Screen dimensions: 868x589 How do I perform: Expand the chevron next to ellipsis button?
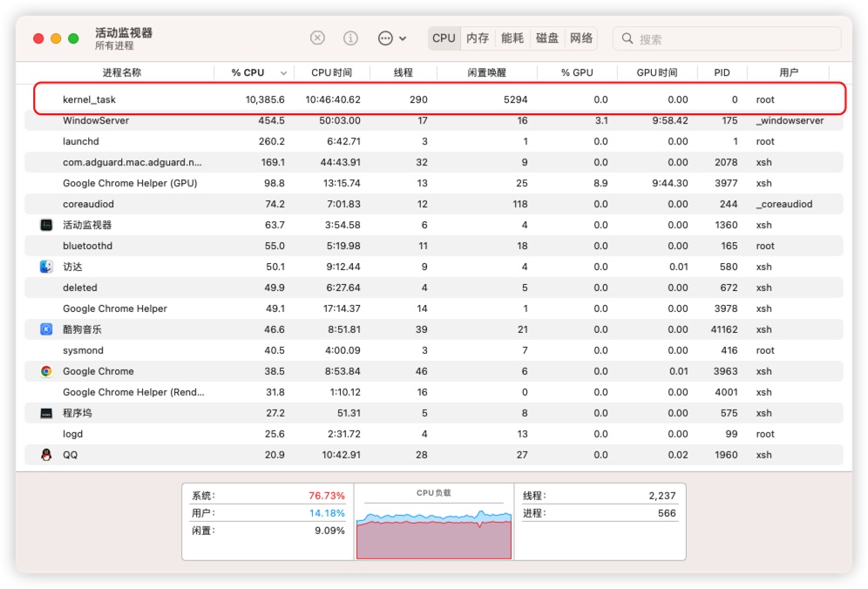[403, 38]
